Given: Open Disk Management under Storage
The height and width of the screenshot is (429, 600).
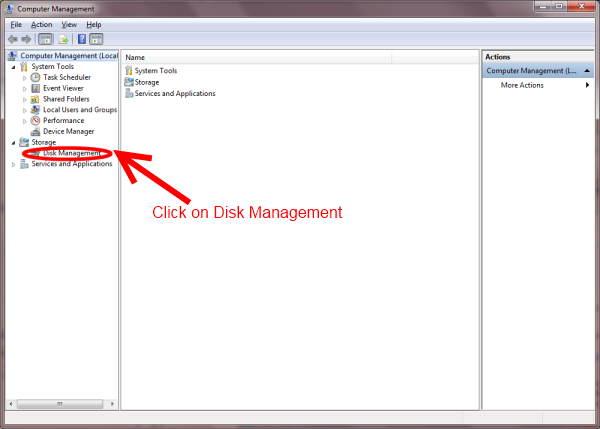Looking at the screenshot, I should (72, 153).
